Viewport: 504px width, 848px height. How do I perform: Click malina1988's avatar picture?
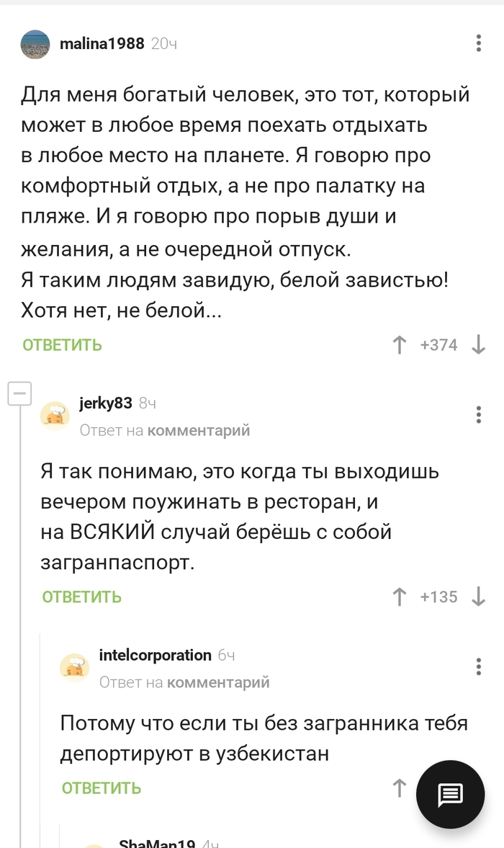point(34,43)
